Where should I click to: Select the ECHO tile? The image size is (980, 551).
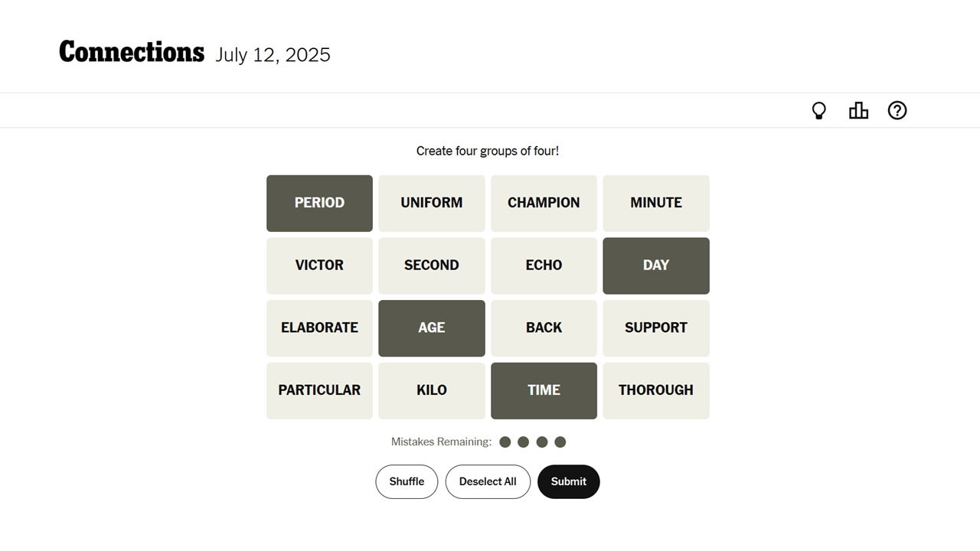(x=544, y=266)
